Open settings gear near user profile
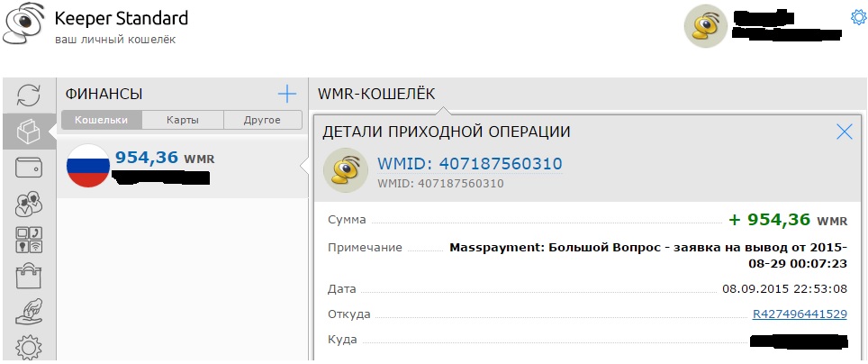The width and height of the screenshot is (868, 364). click(858, 17)
